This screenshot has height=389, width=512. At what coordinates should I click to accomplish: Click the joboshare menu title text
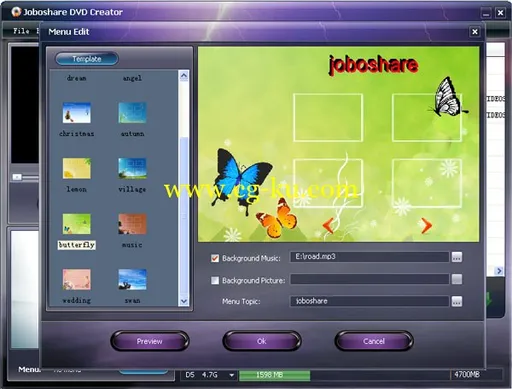(373, 65)
